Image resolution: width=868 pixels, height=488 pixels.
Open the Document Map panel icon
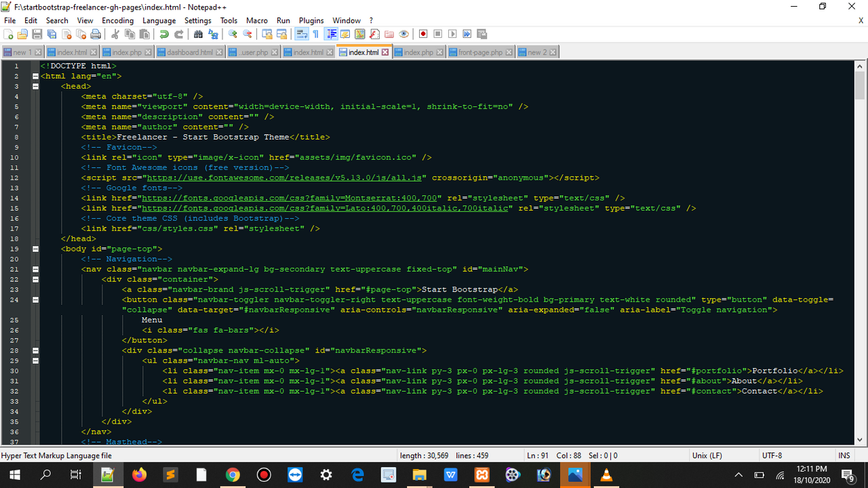click(x=359, y=34)
